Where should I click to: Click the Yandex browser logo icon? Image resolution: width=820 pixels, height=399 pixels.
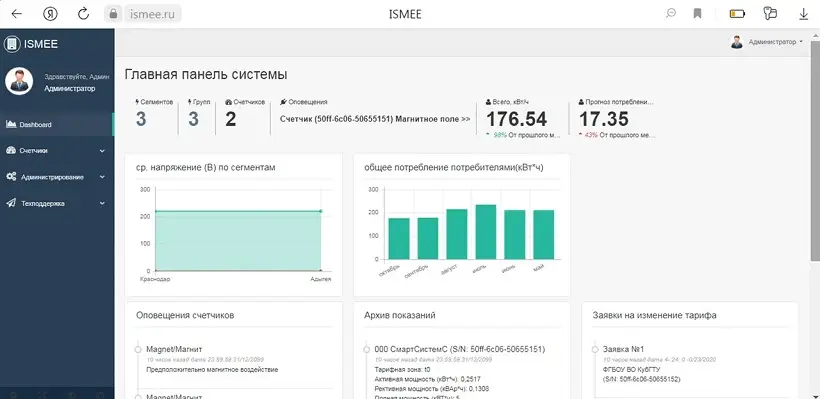point(50,14)
